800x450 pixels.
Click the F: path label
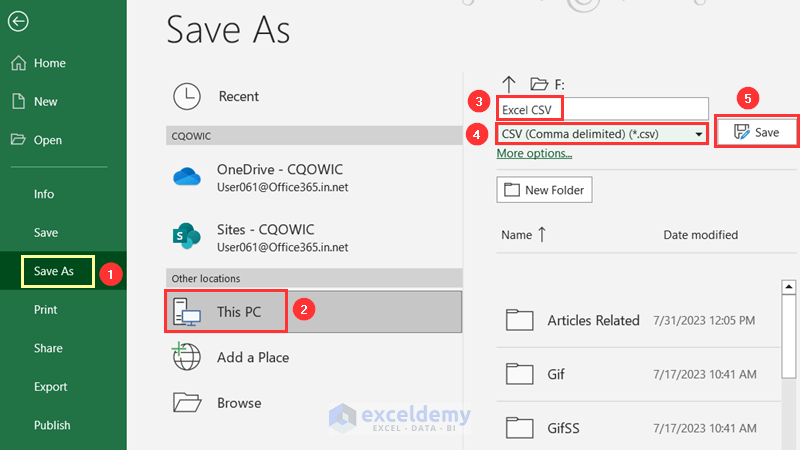point(560,84)
